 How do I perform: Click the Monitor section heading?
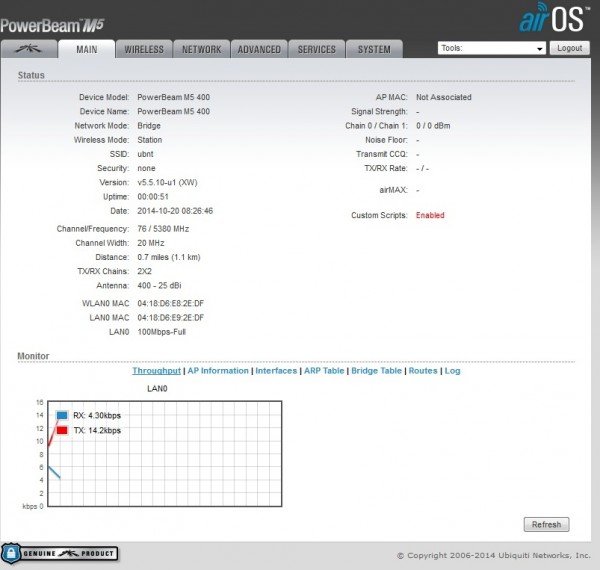pos(33,356)
